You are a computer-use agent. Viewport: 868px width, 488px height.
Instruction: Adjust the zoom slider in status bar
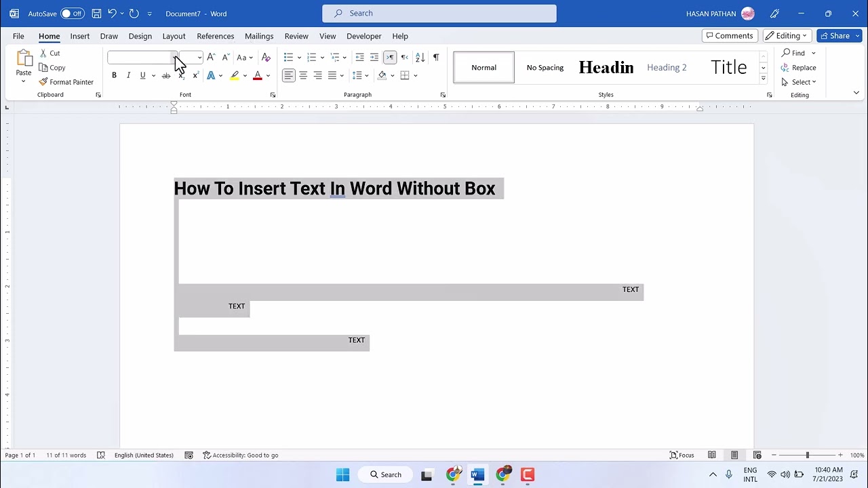pos(807,455)
